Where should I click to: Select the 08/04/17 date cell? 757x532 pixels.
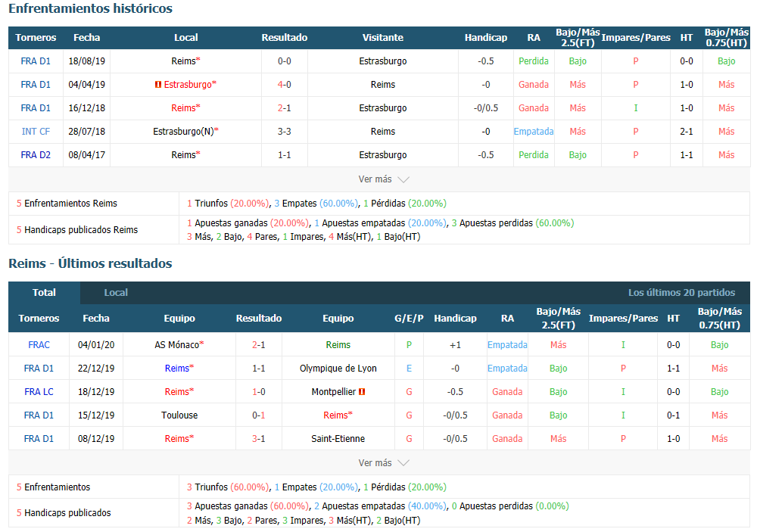87,155
